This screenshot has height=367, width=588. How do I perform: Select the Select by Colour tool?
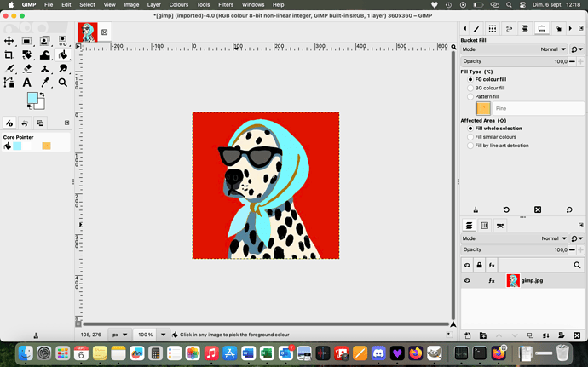[62, 41]
